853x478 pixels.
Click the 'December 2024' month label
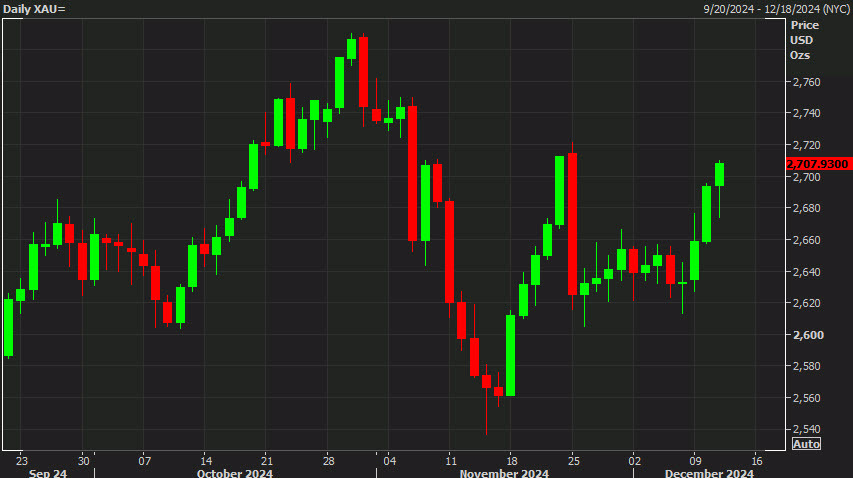(709, 473)
